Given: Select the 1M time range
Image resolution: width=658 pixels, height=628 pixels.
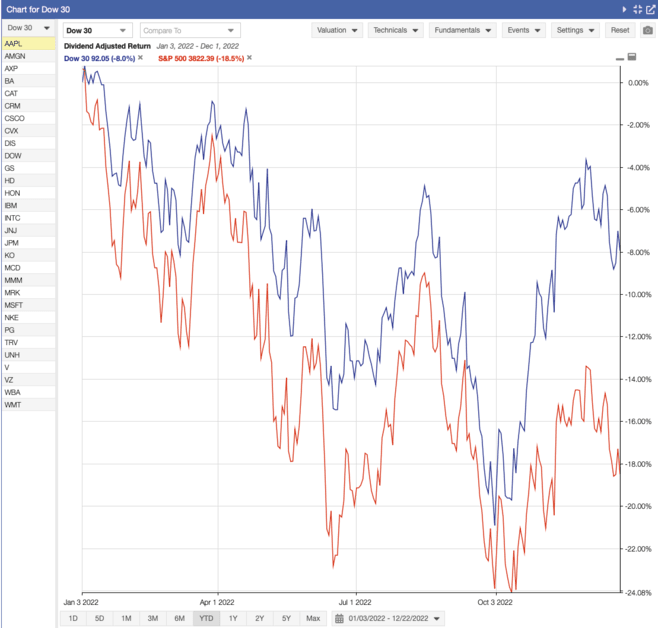Looking at the screenshot, I should click(126, 618).
